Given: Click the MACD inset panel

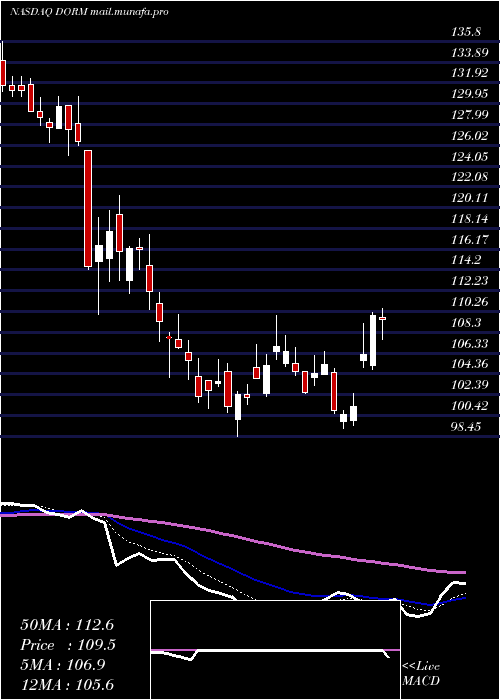Looking at the screenshot, I should [275, 650].
